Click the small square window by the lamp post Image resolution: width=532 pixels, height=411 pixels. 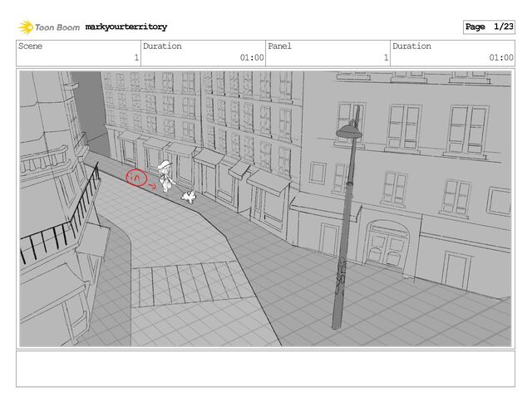318,173
